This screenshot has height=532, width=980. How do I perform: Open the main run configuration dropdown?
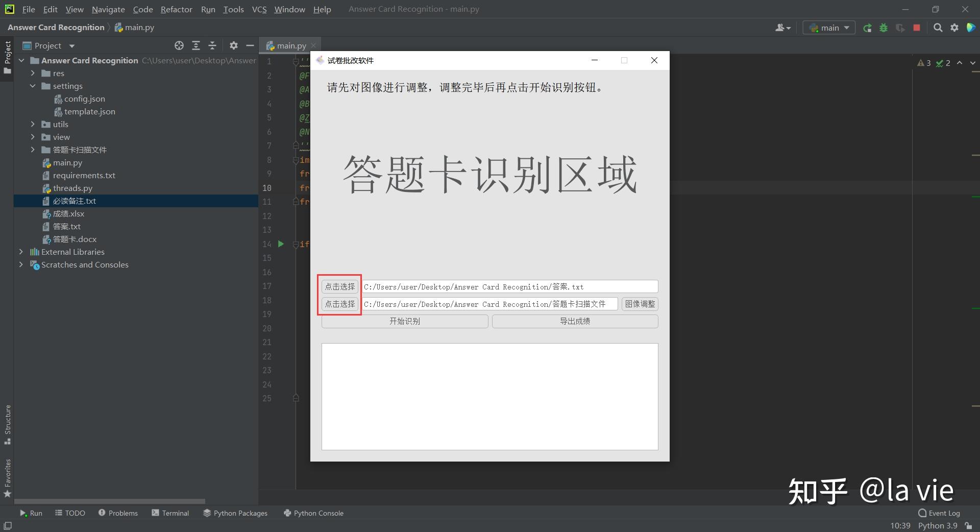[828, 28]
